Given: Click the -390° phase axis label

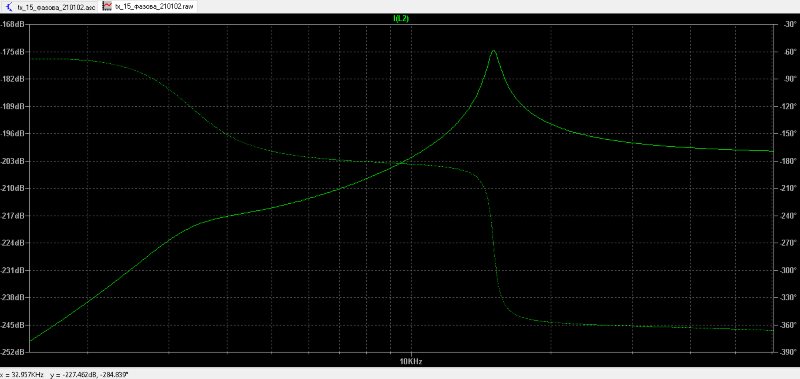Looking at the screenshot, I should pos(786,352).
